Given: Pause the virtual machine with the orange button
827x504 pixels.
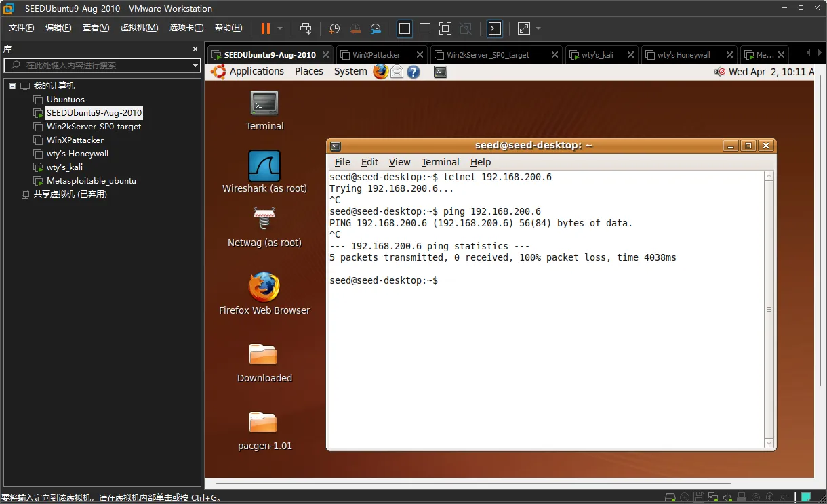Looking at the screenshot, I should [x=265, y=28].
